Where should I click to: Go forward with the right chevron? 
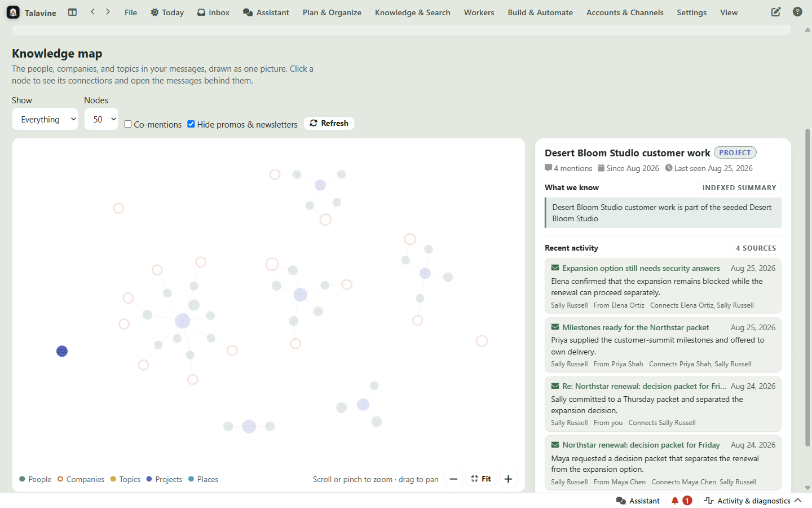pos(108,12)
